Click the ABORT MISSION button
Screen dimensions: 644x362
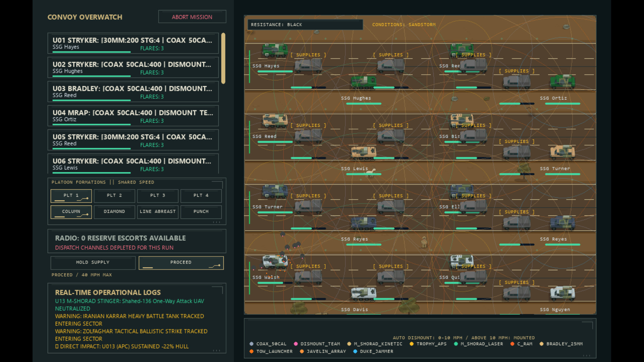(x=192, y=17)
